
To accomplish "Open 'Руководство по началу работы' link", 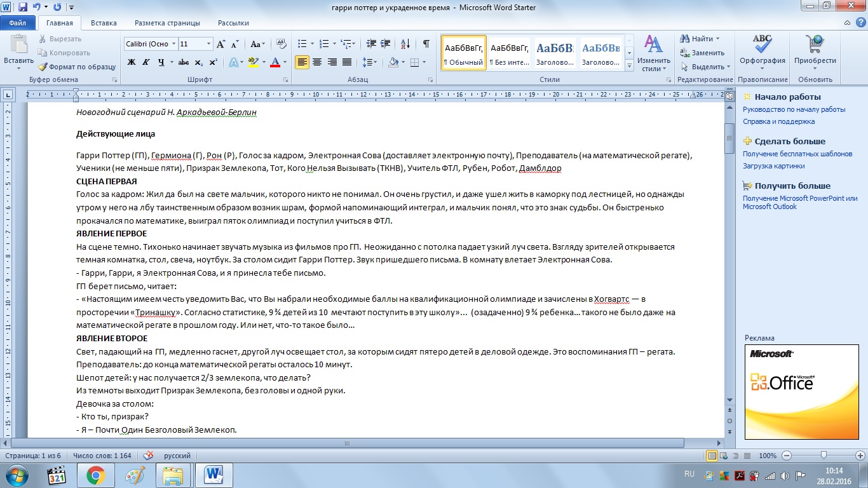I will [794, 109].
